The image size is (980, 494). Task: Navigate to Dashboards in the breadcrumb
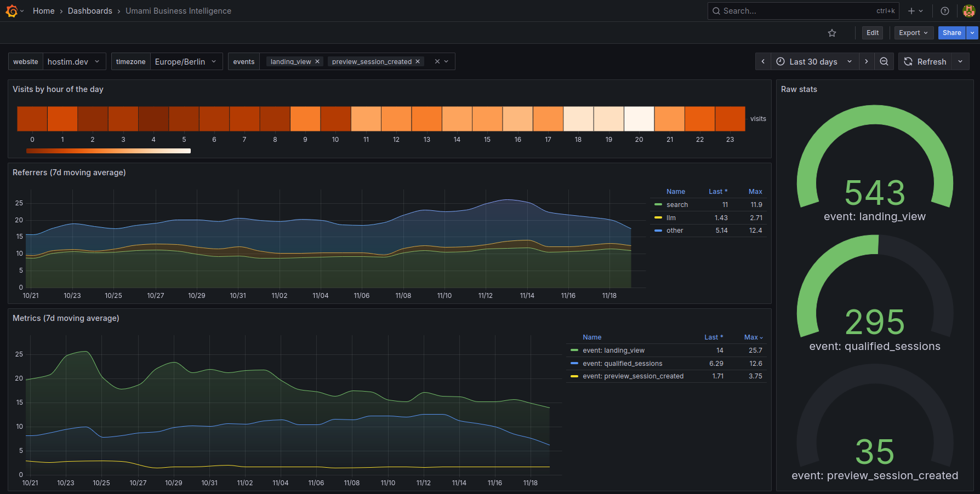coord(90,10)
